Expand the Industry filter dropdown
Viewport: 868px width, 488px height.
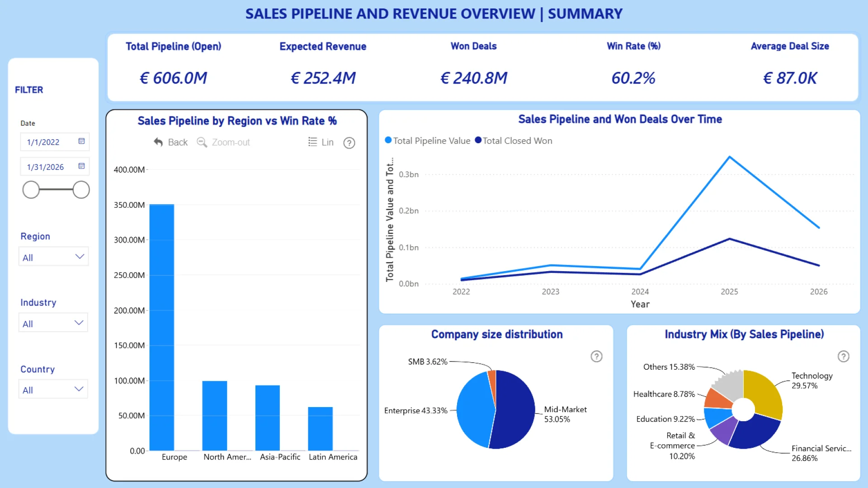tap(79, 323)
